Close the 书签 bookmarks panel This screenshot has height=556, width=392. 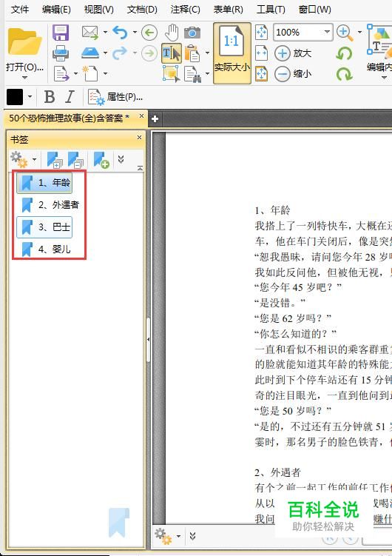pos(139,137)
